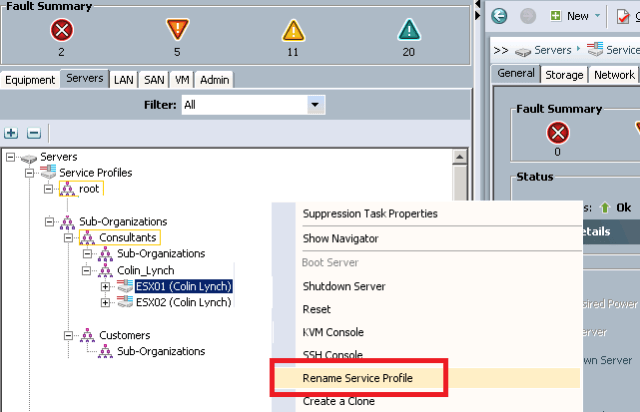Switch to the Admin tab
Screen dimensions: 640x412
point(214,80)
